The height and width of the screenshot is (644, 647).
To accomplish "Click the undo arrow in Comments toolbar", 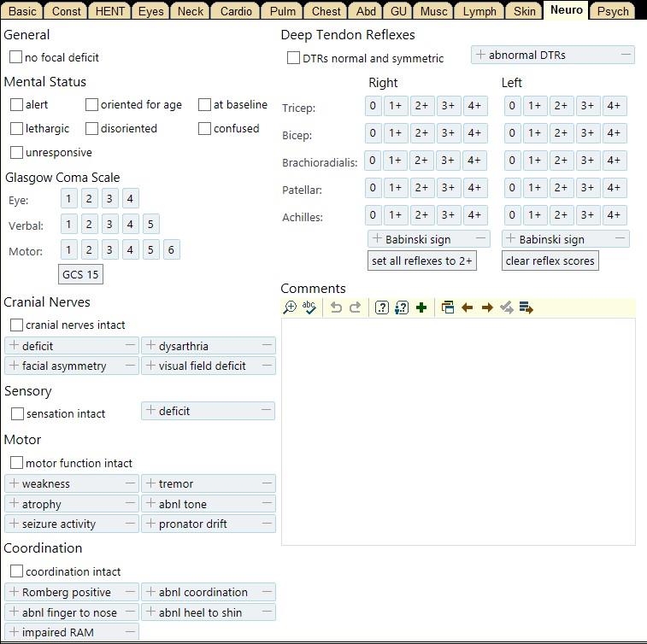I will (336, 307).
